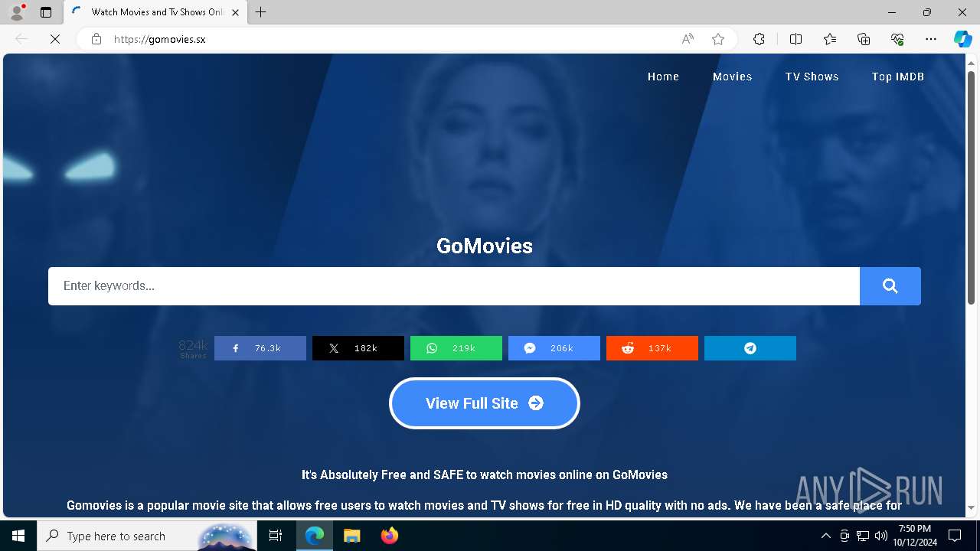Share on Facebook 76.3k button

[x=260, y=348]
